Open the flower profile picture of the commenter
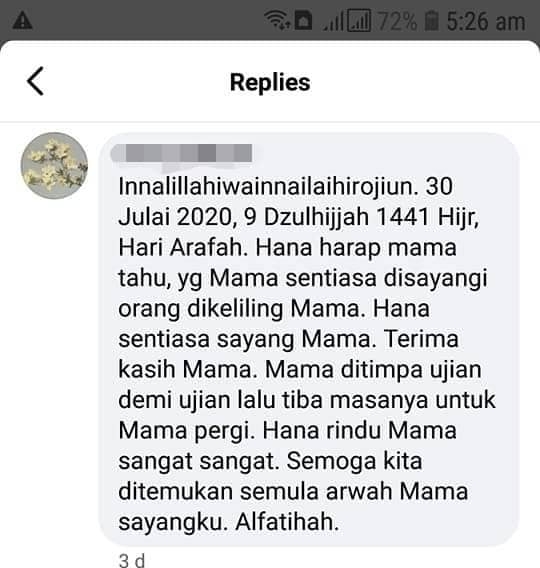 (x=54, y=166)
